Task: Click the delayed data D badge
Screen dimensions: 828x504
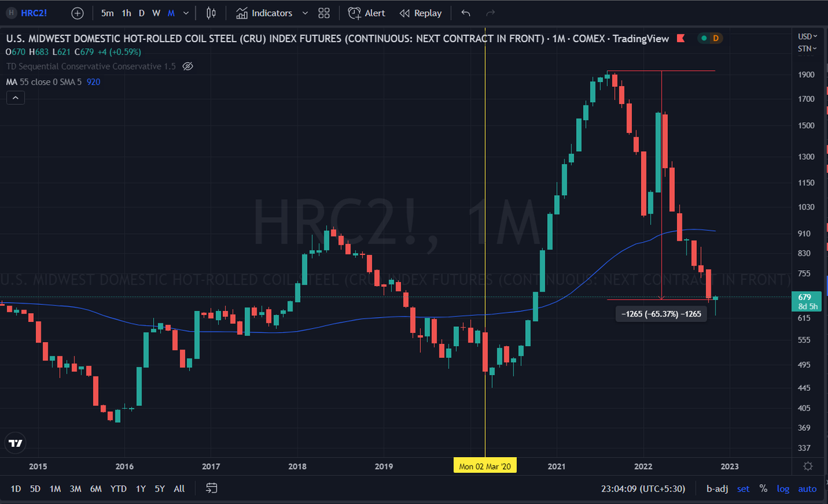Action: pyautogui.click(x=715, y=39)
